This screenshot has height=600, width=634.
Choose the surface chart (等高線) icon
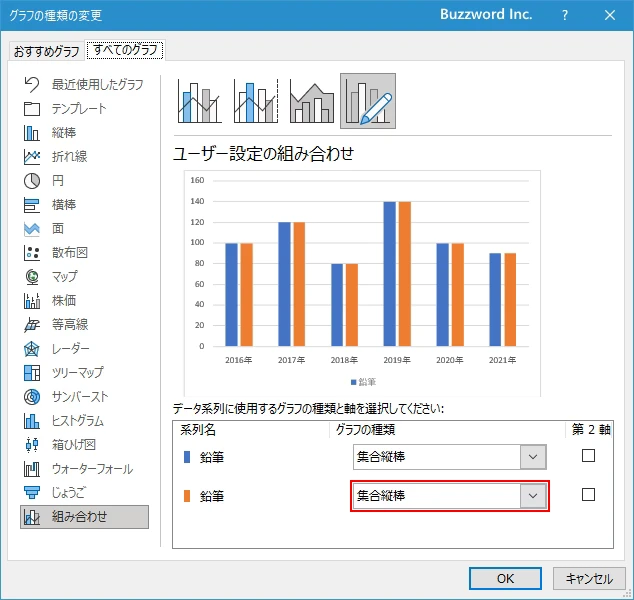click(32, 325)
